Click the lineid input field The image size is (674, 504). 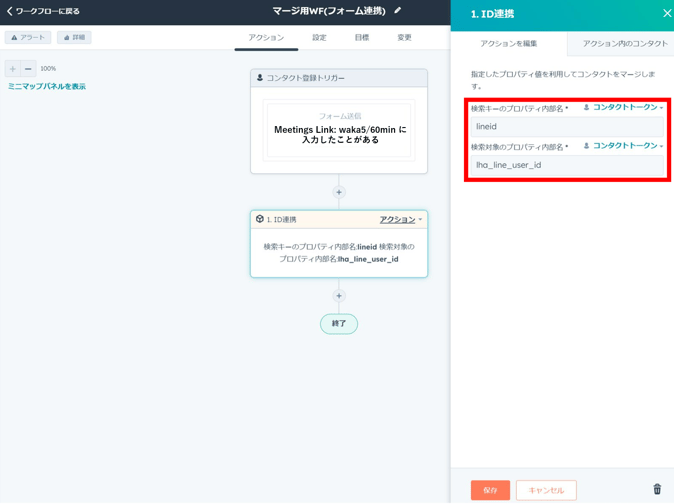click(x=566, y=127)
